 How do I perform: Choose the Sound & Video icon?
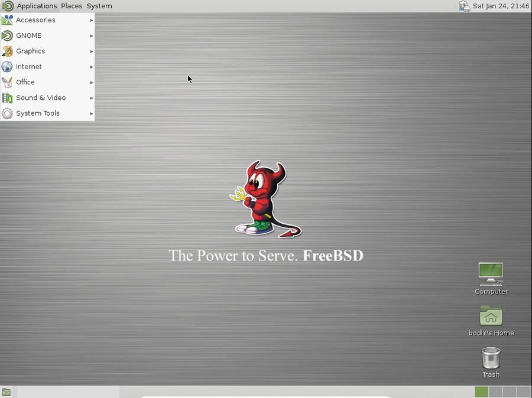pos(7,98)
